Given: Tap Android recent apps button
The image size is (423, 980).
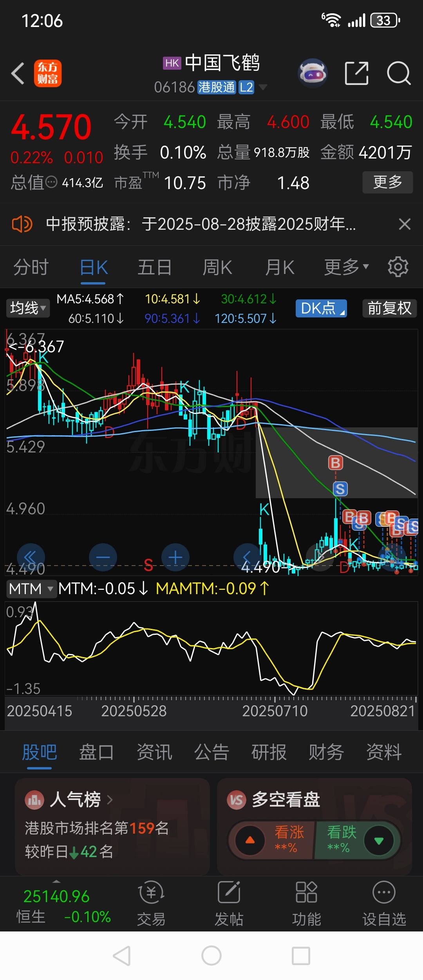Looking at the screenshot, I should click(301, 956).
